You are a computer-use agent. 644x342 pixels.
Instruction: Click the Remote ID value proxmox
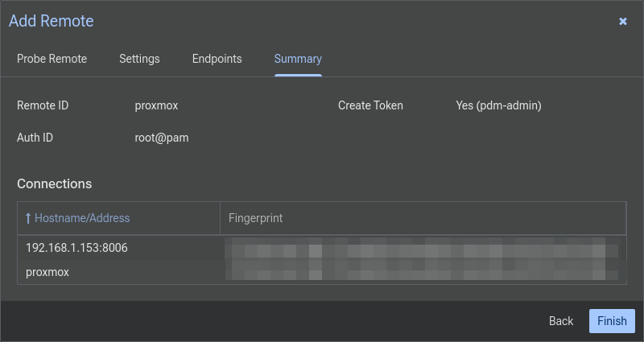point(156,105)
